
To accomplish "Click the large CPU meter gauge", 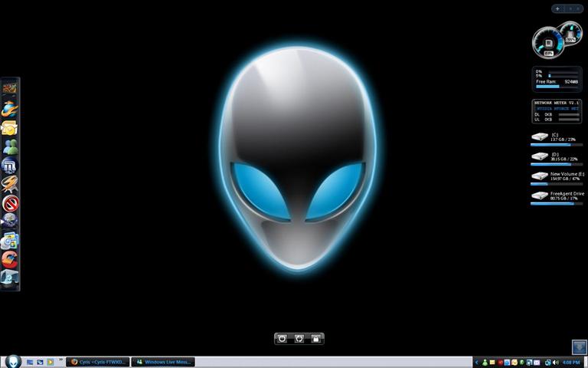I will point(548,43).
